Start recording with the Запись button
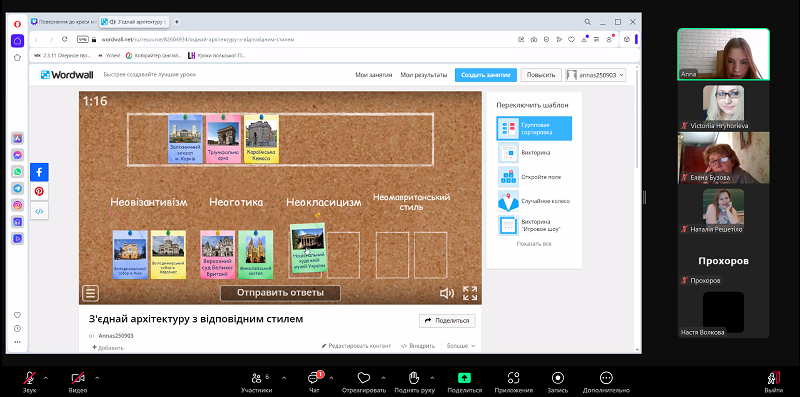 click(x=558, y=382)
